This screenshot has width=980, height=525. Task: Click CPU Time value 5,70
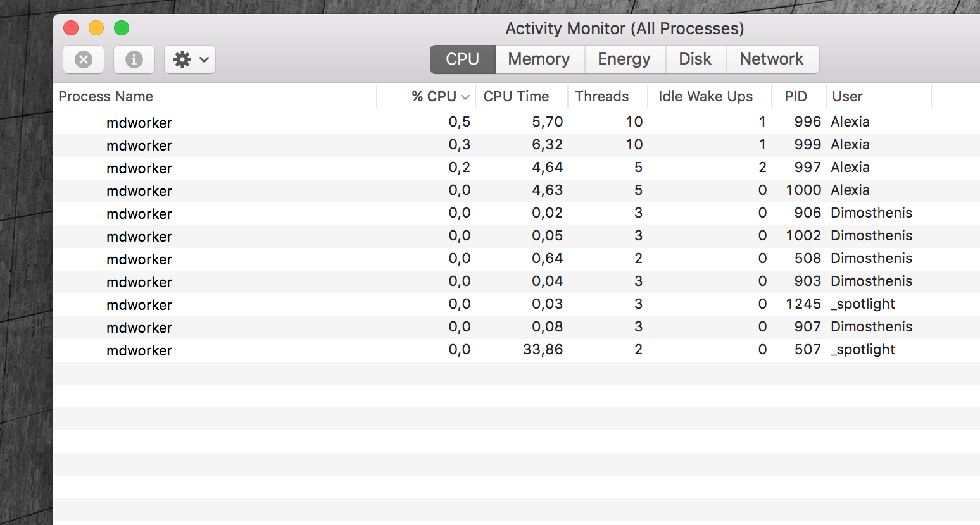(x=547, y=122)
